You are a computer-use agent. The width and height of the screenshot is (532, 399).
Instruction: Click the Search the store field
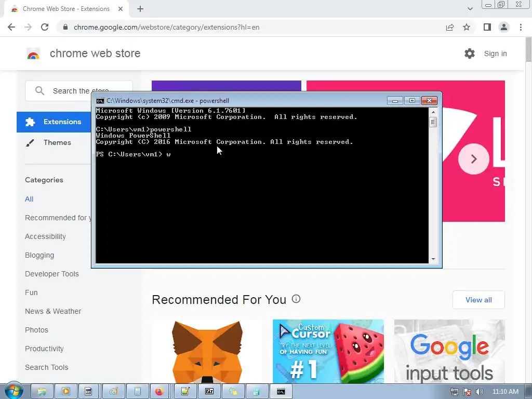coord(79,91)
